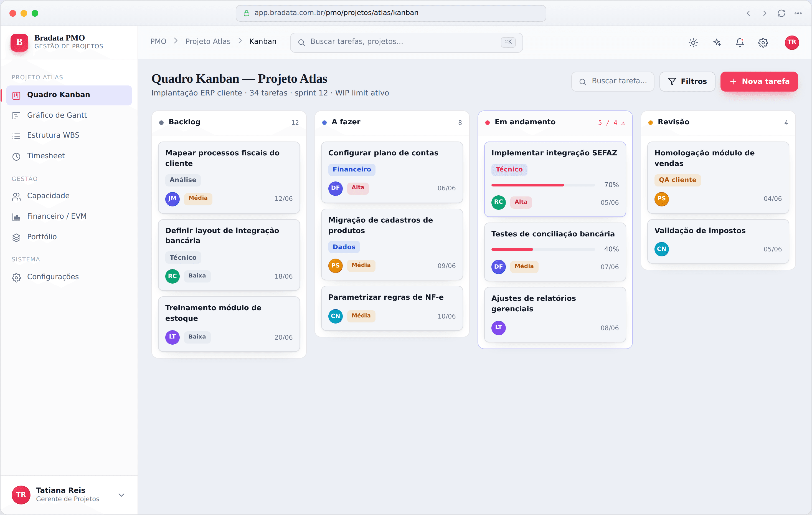Click the Backlog column header
Screen dimensions: 812x515
(x=229, y=123)
